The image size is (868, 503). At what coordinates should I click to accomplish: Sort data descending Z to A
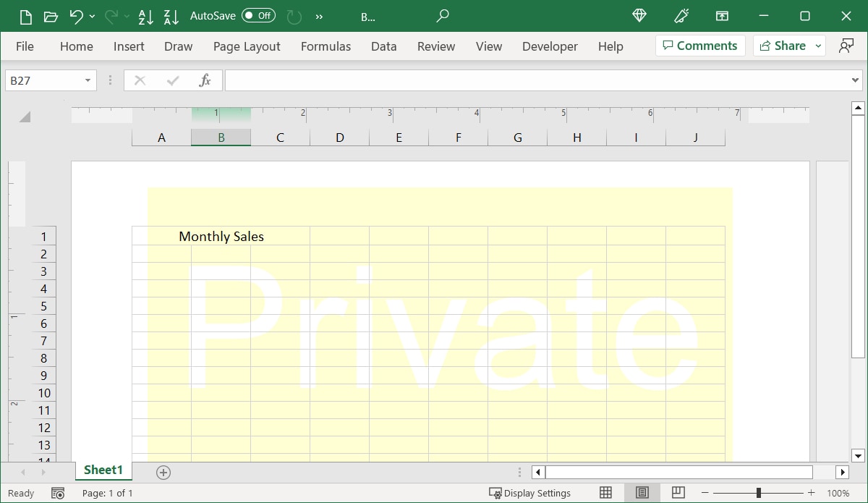(x=171, y=16)
